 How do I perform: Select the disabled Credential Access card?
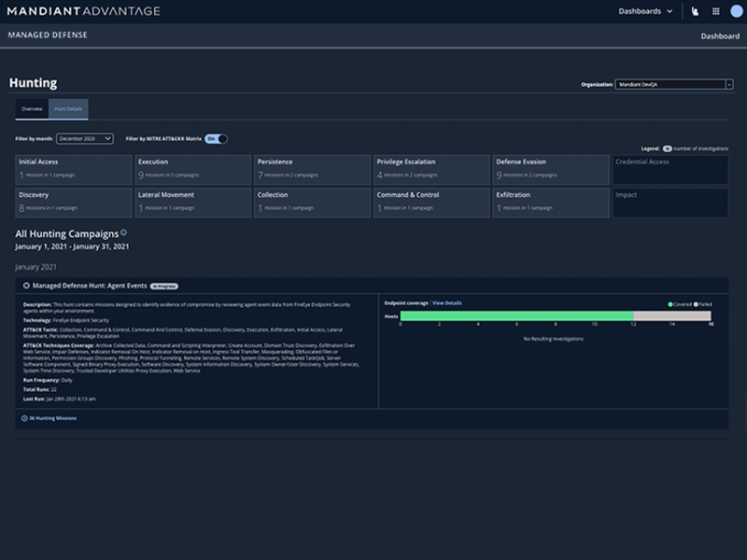point(670,170)
